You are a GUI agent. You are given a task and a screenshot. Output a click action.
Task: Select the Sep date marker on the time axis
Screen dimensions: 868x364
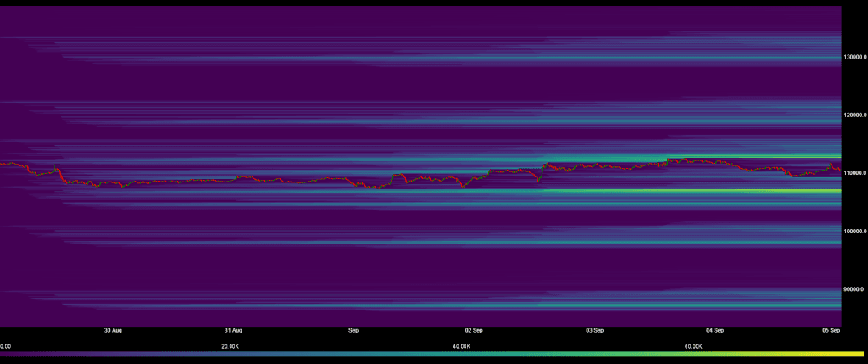(353, 330)
